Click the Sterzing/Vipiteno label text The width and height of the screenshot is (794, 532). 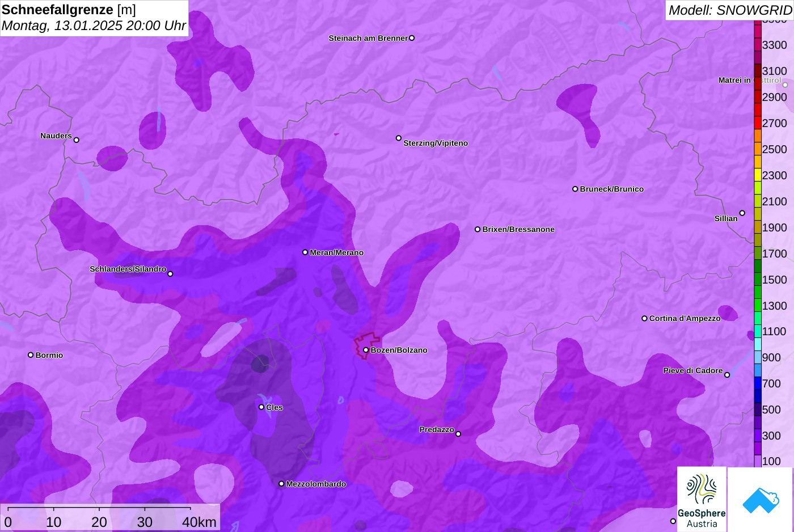coord(436,143)
